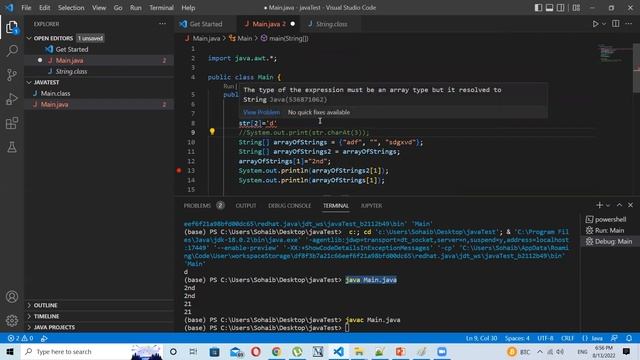Open the Help menu

coord(188,8)
